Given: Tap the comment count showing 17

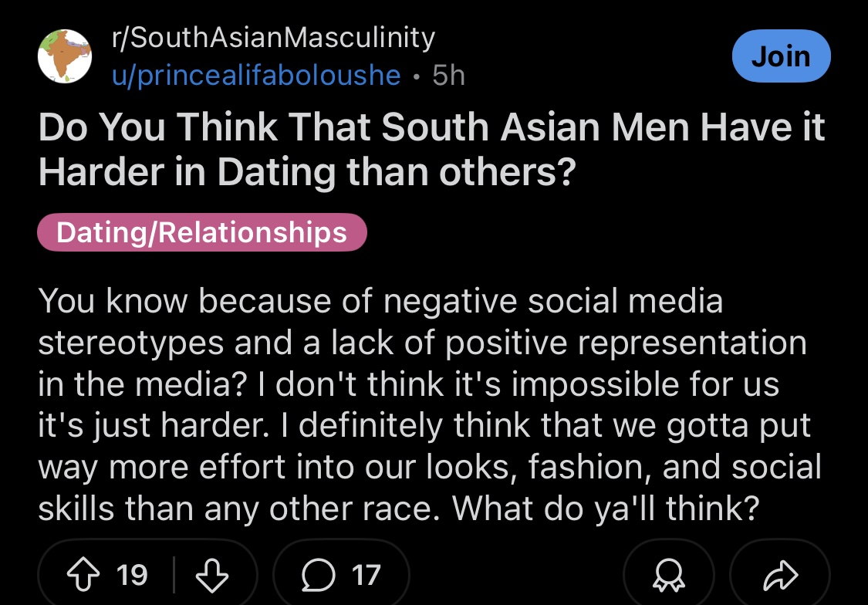Looking at the screenshot, I should tap(366, 575).
